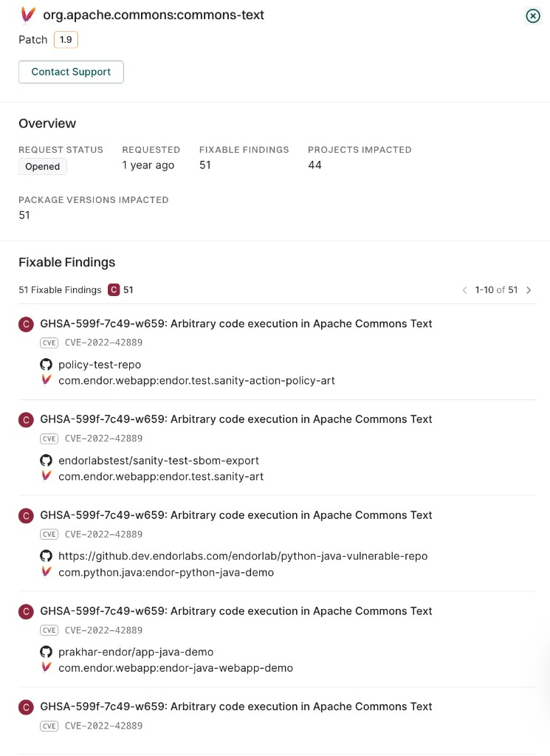Click the C severity badge next to findings count
The height and width of the screenshot is (756, 550).
coord(114,290)
